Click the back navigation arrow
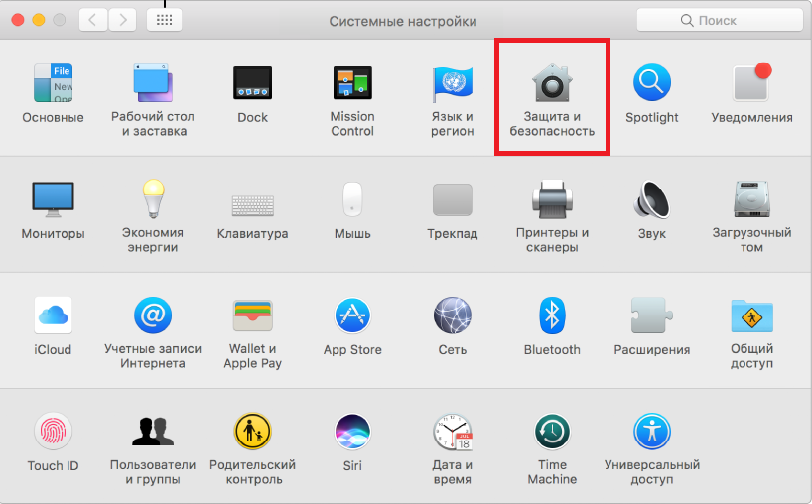812x504 pixels. pos(93,20)
